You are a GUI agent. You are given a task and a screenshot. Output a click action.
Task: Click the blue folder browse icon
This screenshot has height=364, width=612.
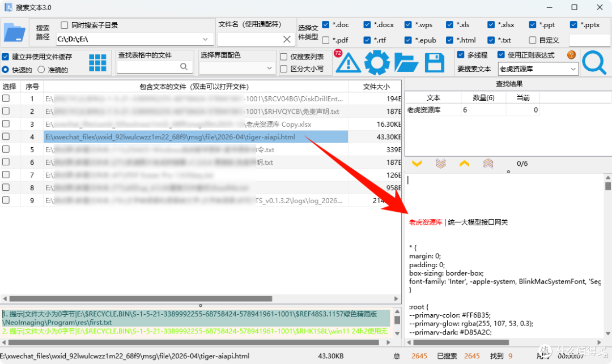14,32
